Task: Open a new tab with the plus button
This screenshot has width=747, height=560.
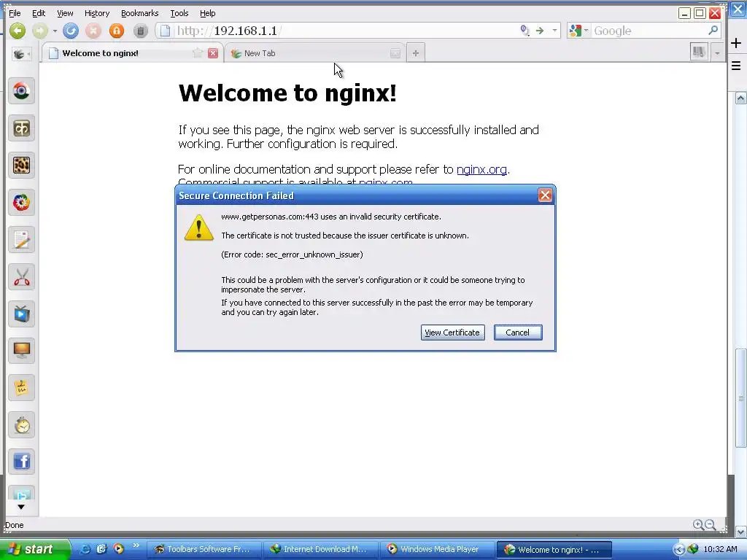Action: click(415, 53)
